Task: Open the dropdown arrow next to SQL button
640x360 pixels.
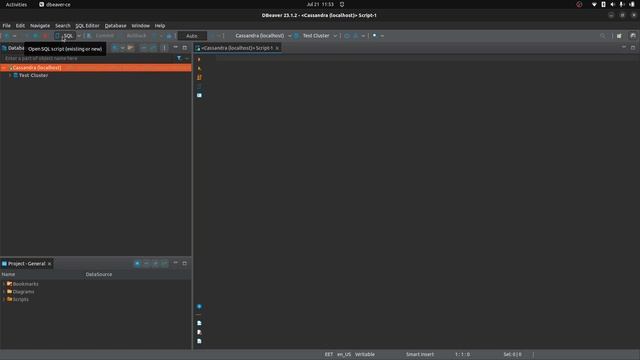Action: click(x=79, y=36)
